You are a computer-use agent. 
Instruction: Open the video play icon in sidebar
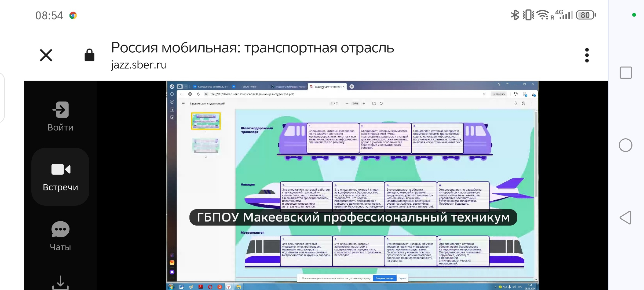172,102
